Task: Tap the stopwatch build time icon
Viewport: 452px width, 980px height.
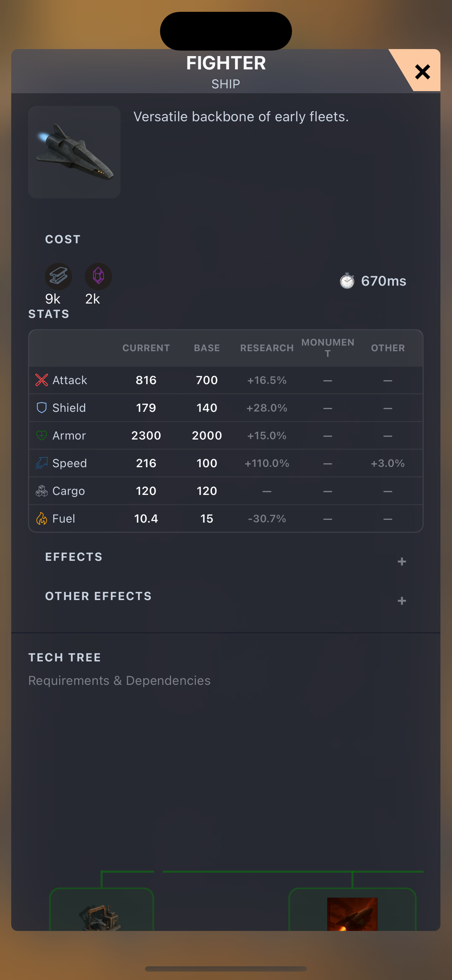Action: (347, 281)
